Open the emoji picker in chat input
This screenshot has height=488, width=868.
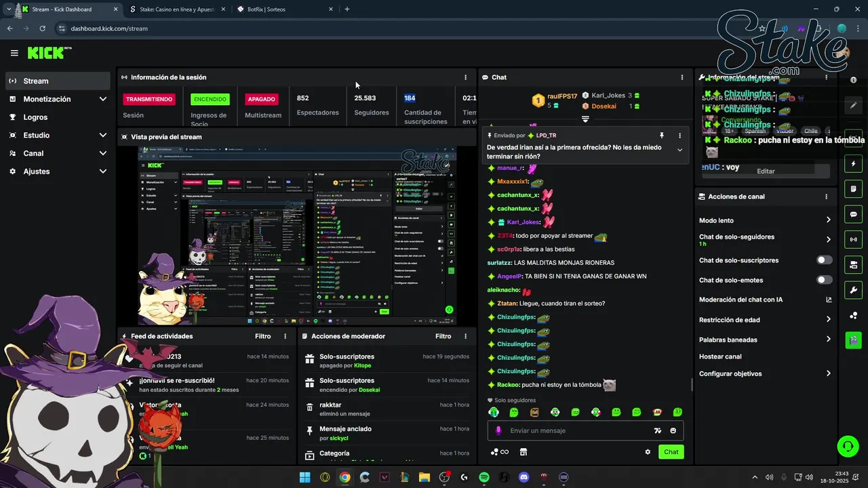pyautogui.click(x=673, y=430)
